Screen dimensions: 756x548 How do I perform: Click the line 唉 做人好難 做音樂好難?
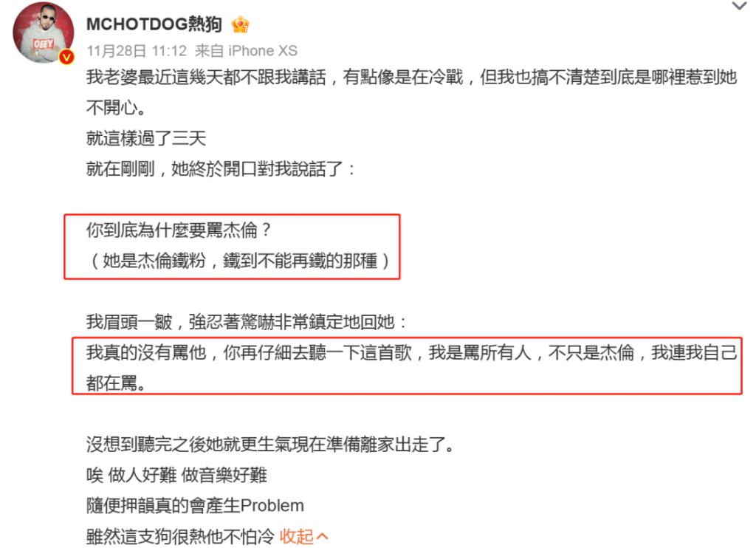[x=176, y=475]
